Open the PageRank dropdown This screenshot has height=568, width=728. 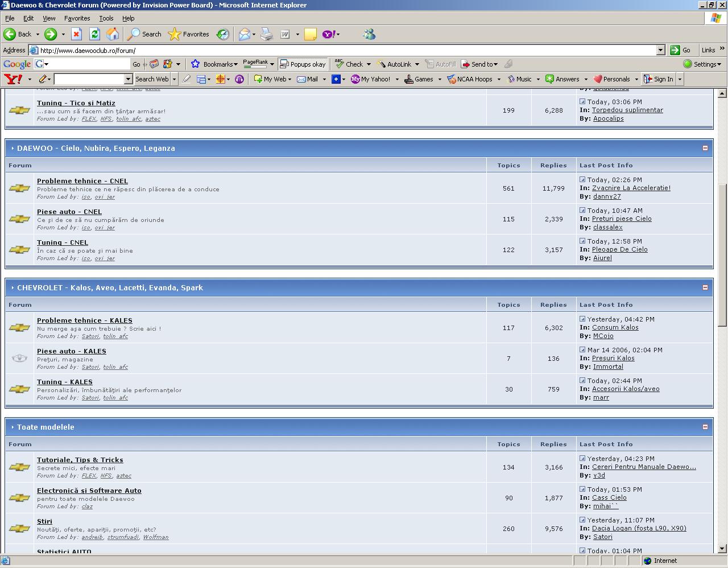pyautogui.click(x=272, y=64)
